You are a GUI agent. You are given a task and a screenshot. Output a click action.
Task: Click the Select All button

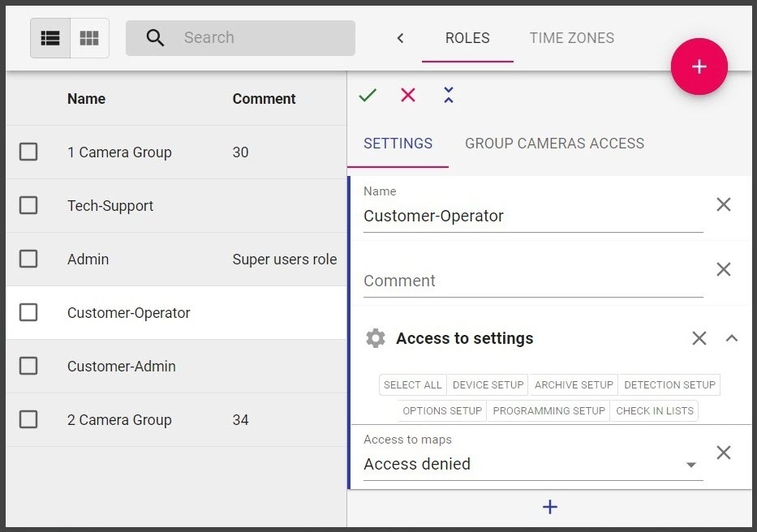click(x=413, y=385)
